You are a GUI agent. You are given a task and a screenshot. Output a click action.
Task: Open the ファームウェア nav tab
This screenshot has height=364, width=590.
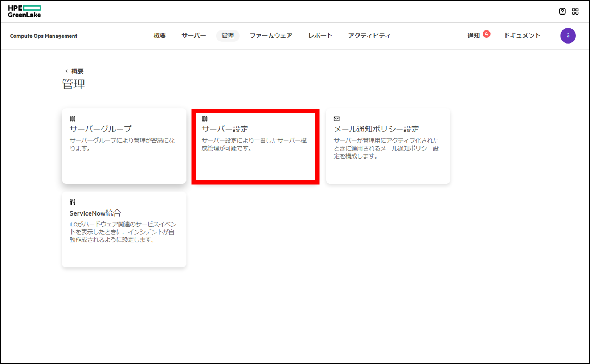tap(271, 36)
